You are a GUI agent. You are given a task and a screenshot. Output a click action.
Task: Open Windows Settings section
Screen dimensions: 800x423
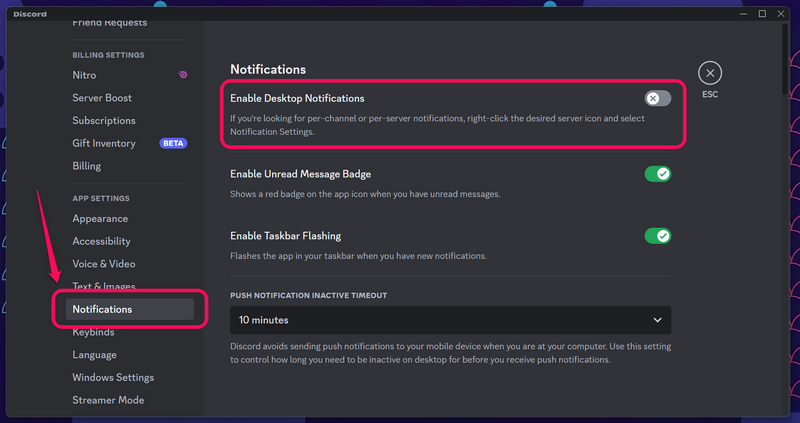(x=113, y=378)
